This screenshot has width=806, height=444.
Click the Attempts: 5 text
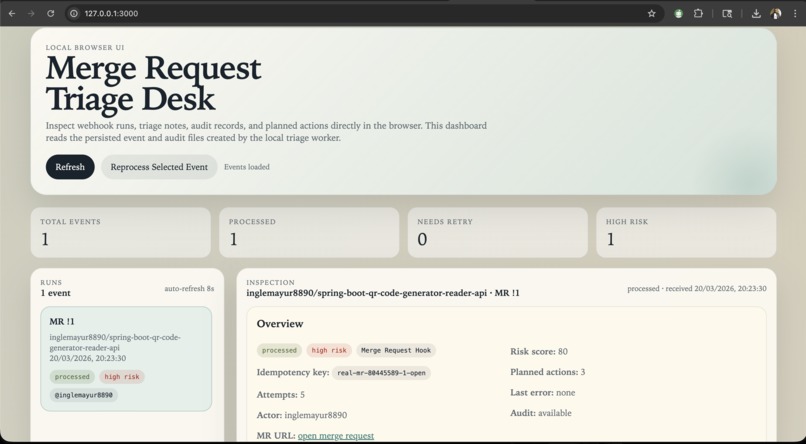[x=281, y=395]
